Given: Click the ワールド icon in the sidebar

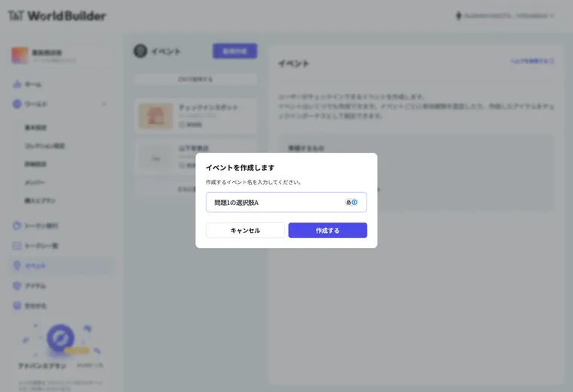Looking at the screenshot, I should (17, 104).
